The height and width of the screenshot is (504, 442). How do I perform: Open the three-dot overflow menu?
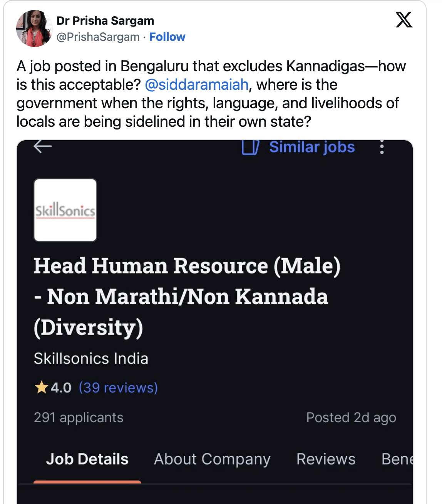[382, 147]
